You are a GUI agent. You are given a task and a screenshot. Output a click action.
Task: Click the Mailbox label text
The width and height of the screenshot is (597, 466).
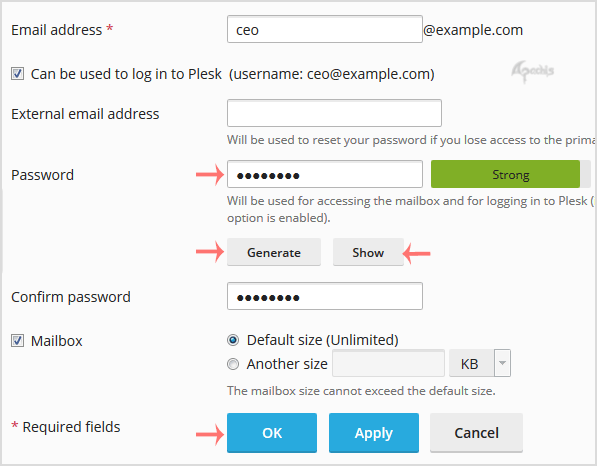57,341
